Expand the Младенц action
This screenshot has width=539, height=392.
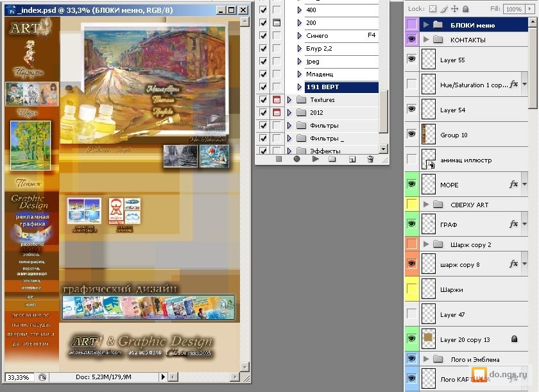tap(300, 74)
